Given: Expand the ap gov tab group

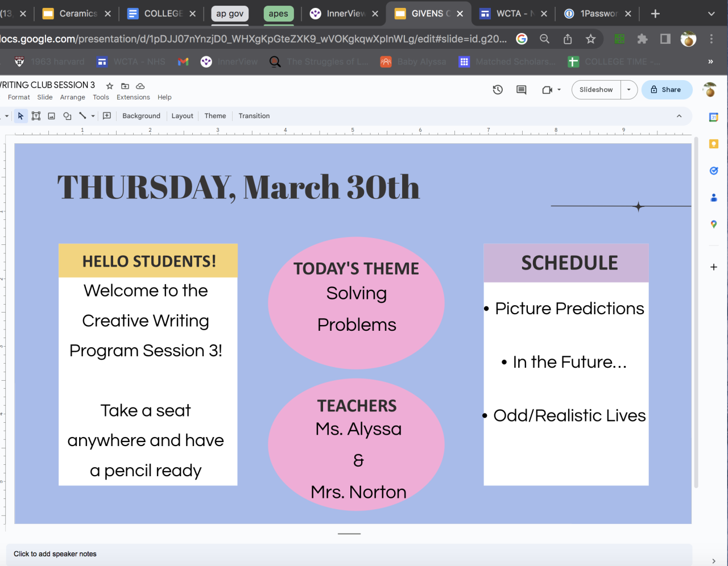Looking at the screenshot, I should tap(230, 14).
